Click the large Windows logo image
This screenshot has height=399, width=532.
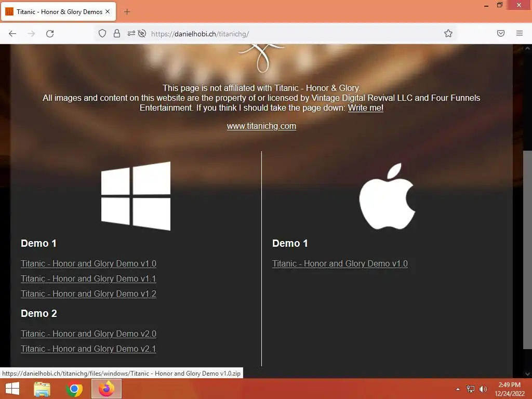[x=136, y=196]
